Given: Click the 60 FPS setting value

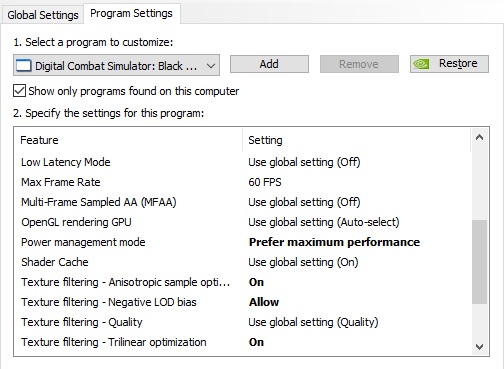Looking at the screenshot, I should click(x=265, y=182).
